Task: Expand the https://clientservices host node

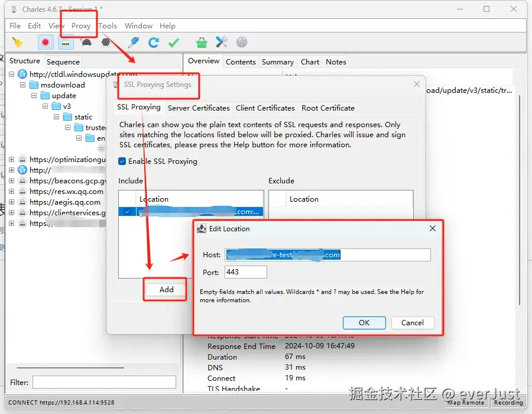Action: coord(11,212)
